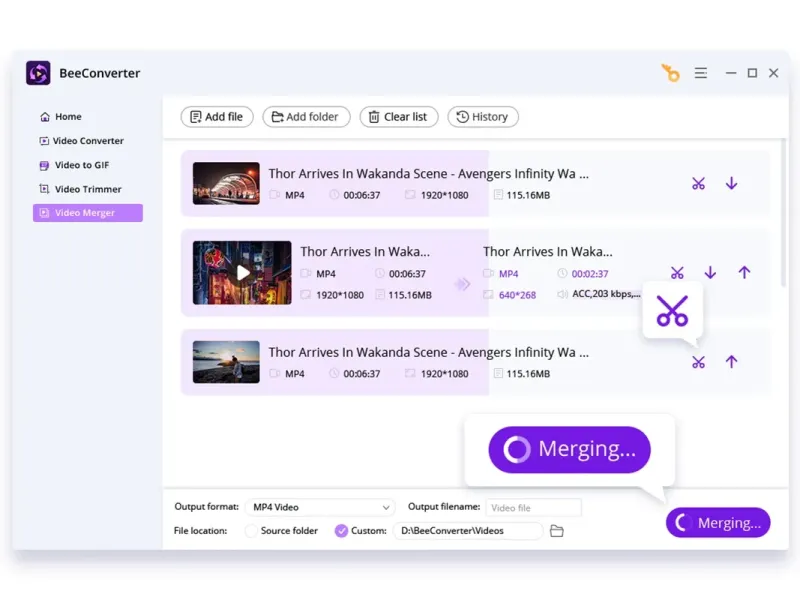
Task: Click the Output filename input field
Action: tap(533, 508)
